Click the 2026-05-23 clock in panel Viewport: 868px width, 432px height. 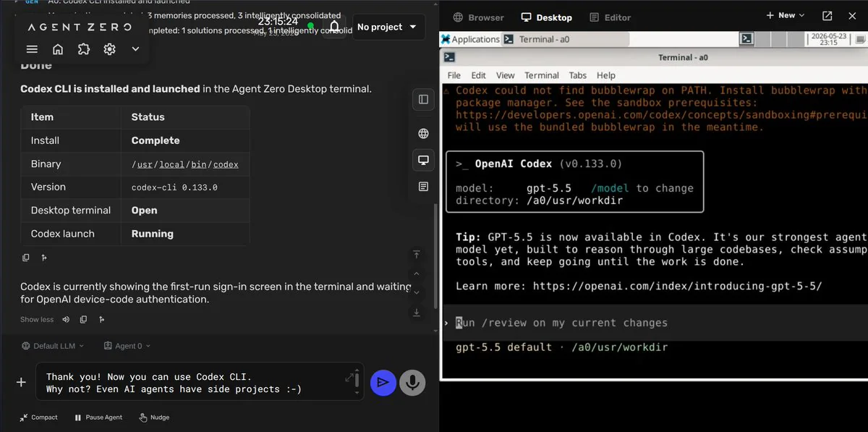pyautogui.click(x=829, y=39)
